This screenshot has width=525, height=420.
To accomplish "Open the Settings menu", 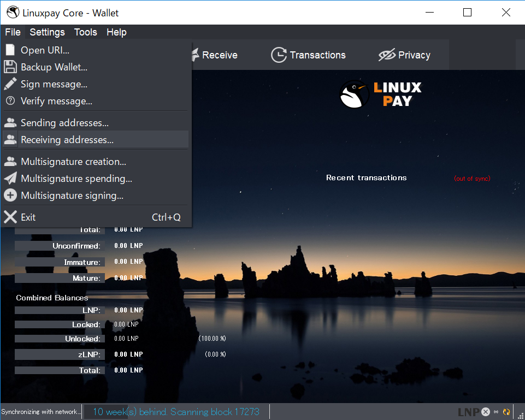I will click(47, 32).
